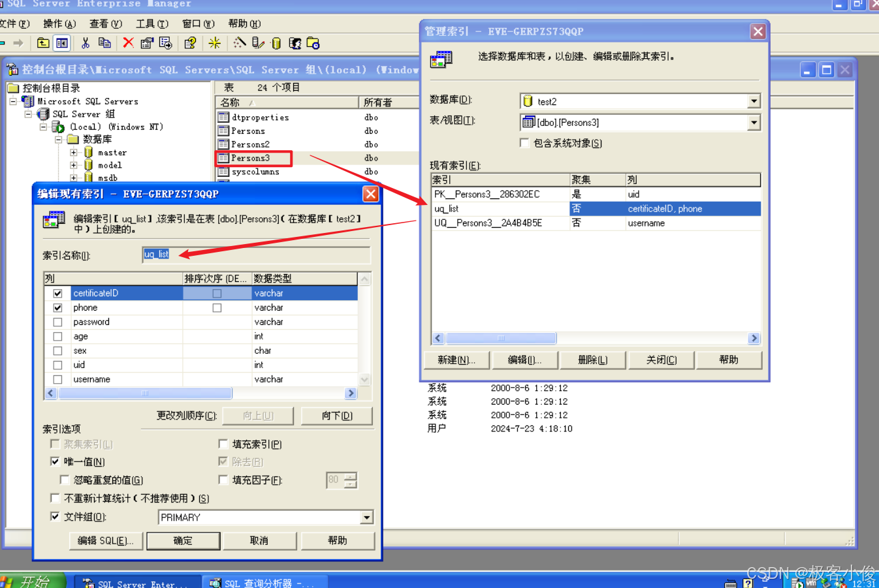Click the forward navigation arrow in toolbar
Image resolution: width=879 pixels, height=588 pixels.
pyautogui.click(x=18, y=43)
